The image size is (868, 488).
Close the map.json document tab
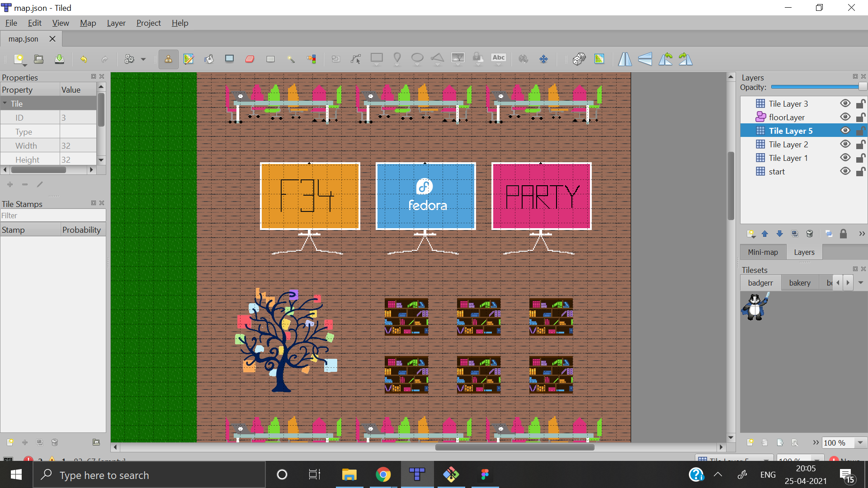pos(52,39)
